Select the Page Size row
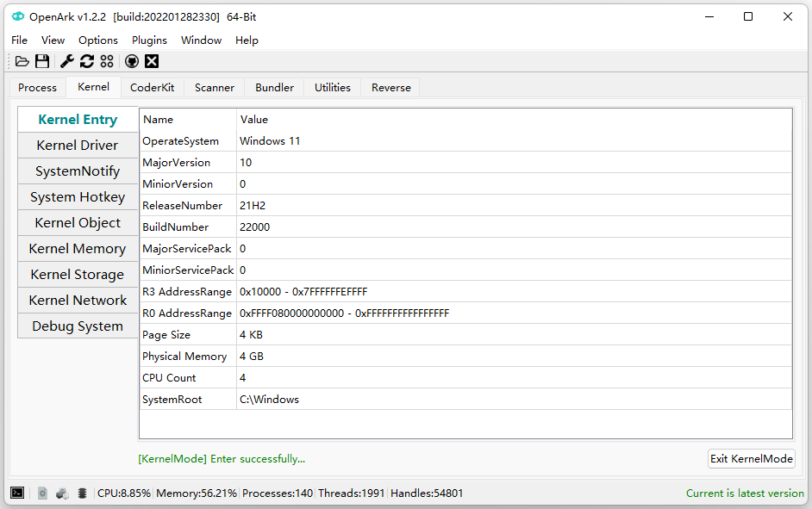This screenshot has height=509, width=812. pos(465,335)
